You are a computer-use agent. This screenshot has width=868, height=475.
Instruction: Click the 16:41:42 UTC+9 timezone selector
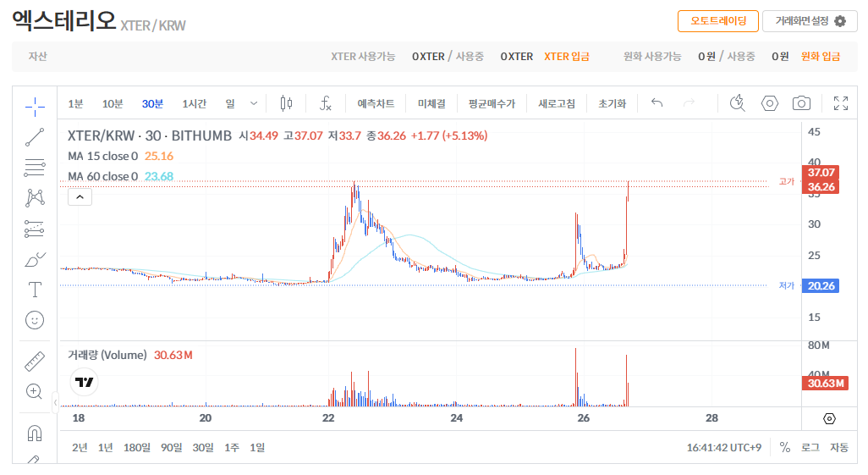[x=723, y=447]
